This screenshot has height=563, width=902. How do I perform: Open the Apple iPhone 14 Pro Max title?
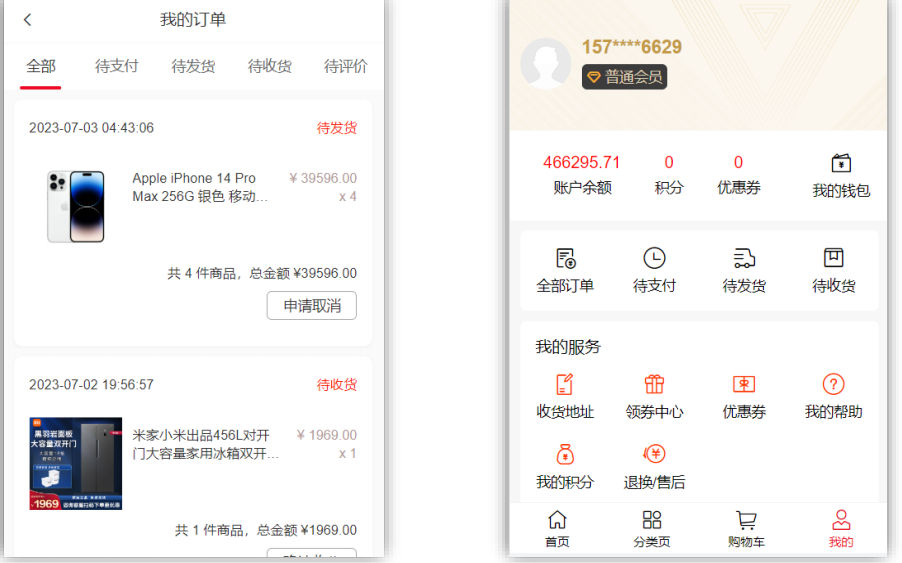(x=200, y=187)
